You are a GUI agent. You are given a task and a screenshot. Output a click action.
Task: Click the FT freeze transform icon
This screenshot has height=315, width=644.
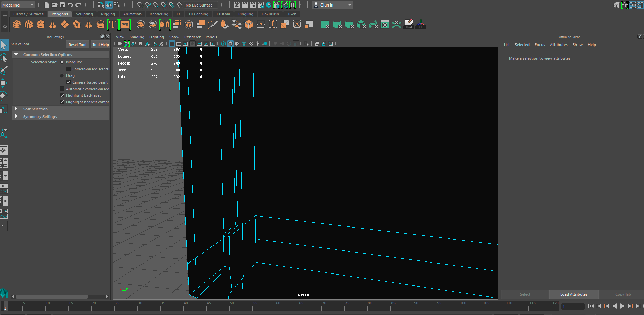[421, 24]
